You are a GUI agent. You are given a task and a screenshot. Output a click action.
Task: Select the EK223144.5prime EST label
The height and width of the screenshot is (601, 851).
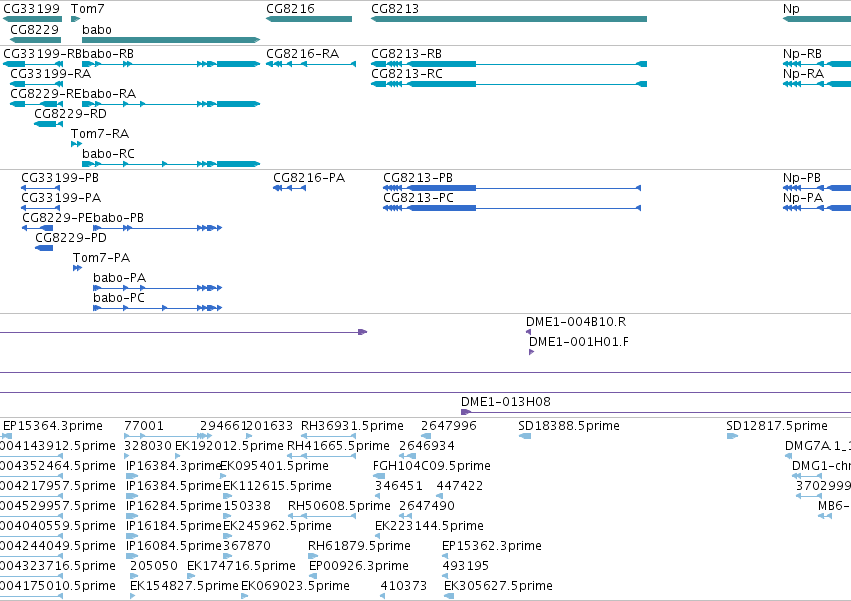429,527
